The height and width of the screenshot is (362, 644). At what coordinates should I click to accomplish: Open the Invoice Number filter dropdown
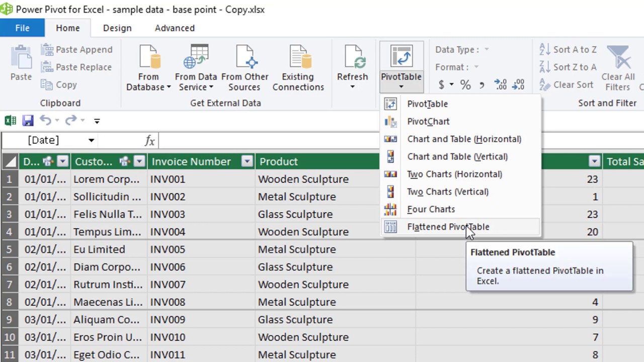pos(247,161)
